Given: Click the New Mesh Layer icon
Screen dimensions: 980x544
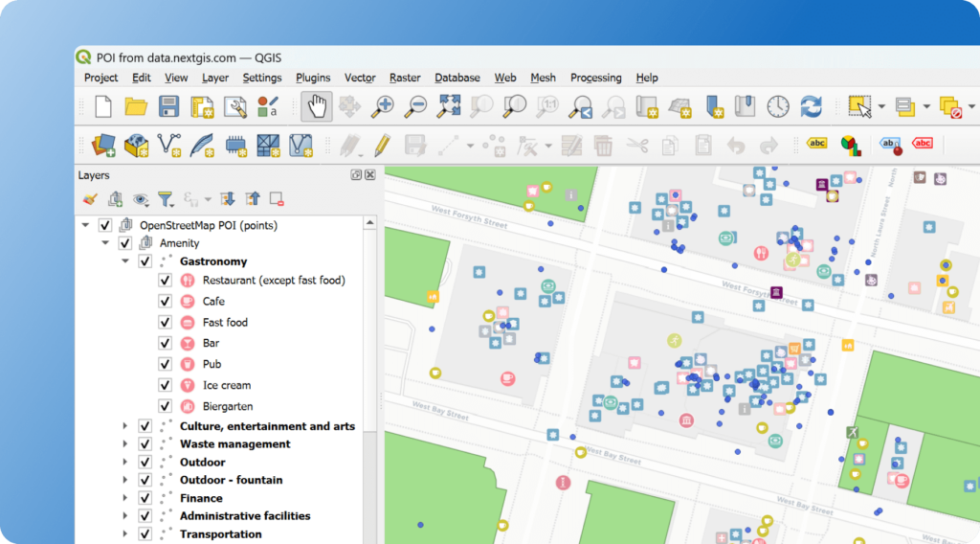Looking at the screenshot, I should coord(268,145).
